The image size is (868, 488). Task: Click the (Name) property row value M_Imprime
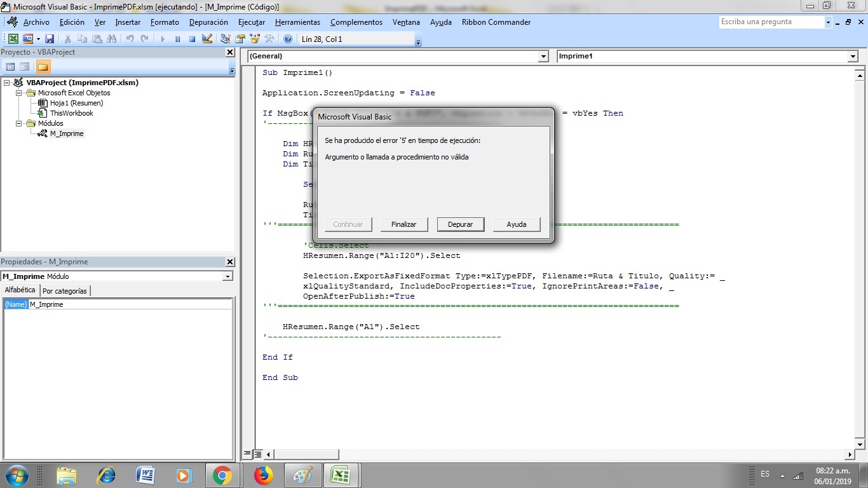(x=130, y=304)
